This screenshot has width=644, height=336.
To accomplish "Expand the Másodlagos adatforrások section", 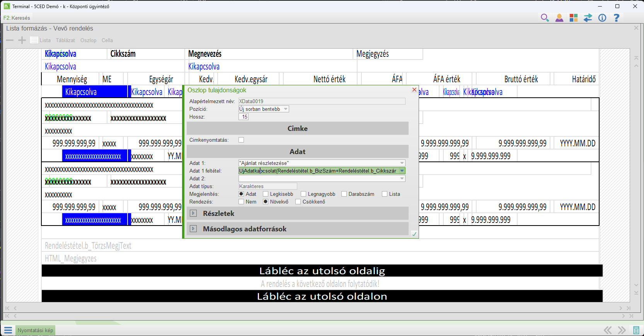I will click(x=193, y=229).
